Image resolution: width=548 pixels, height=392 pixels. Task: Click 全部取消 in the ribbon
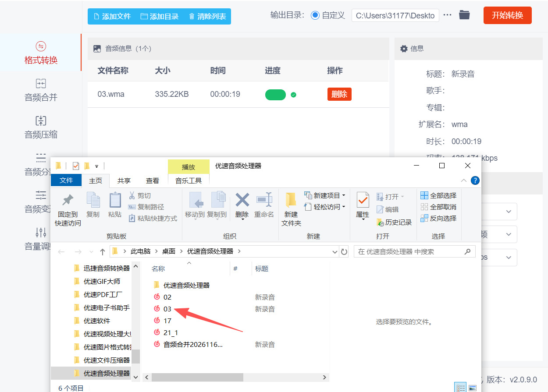(x=438, y=207)
